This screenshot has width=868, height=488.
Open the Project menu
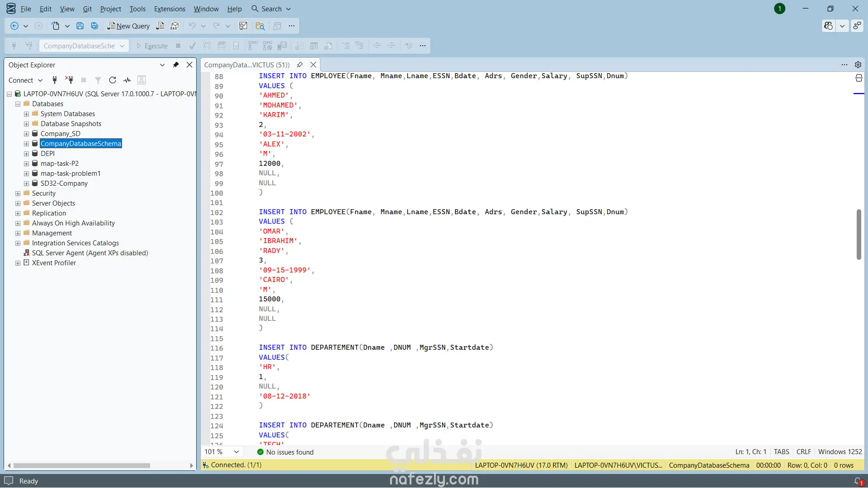coord(111,9)
